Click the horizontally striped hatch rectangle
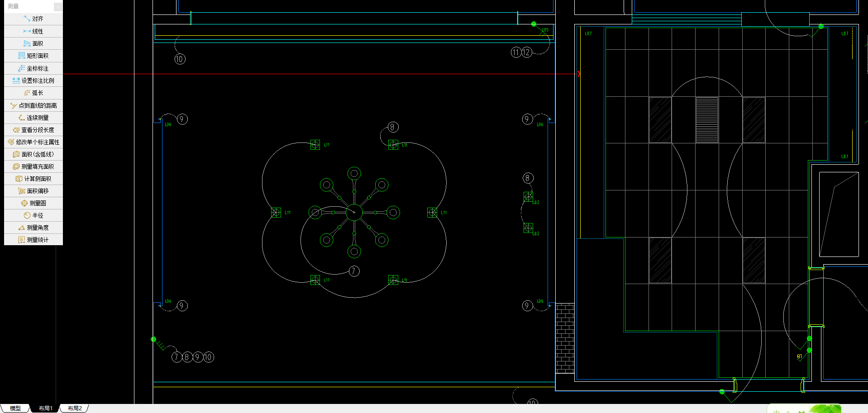This screenshot has height=413, width=868. [707, 120]
